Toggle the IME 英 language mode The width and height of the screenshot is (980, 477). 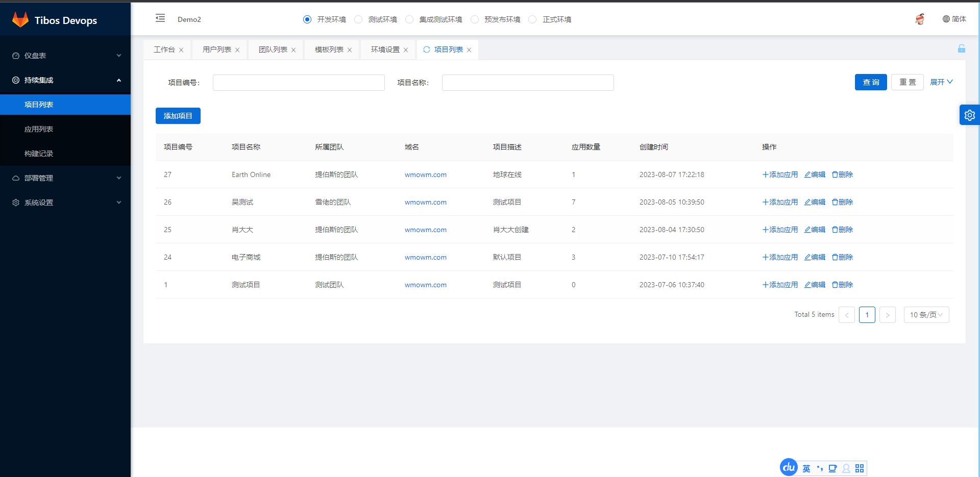pyautogui.click(x=806, y=468)
